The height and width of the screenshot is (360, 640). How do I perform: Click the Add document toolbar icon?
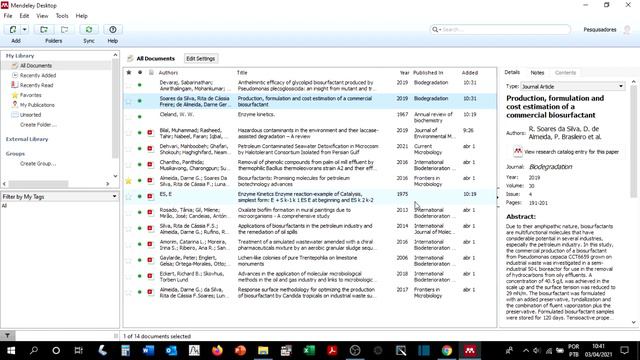pyautogui.click(x=13, y=29)
